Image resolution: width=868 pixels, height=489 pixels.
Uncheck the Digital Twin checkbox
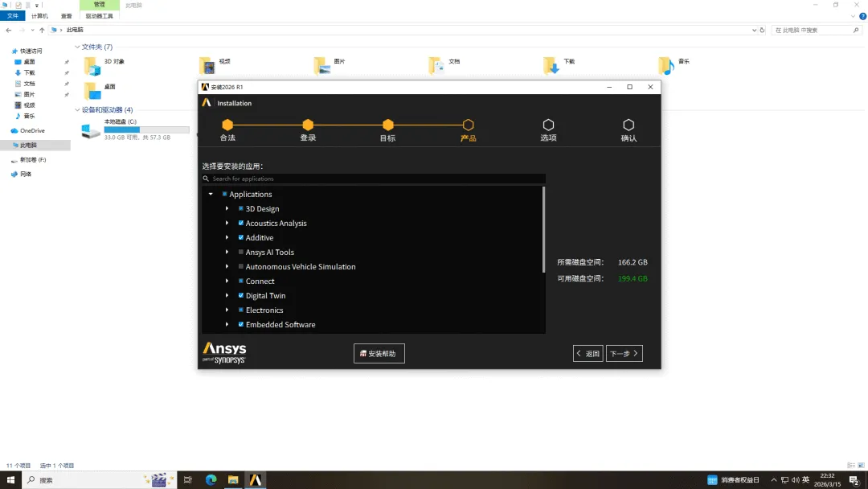(x=241, y=295)
